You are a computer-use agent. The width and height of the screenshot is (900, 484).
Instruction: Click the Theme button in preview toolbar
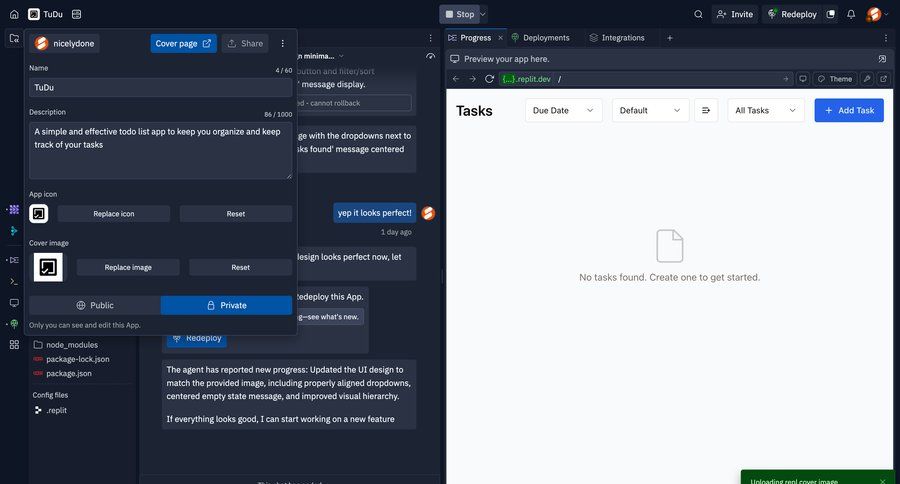point(835,79)
